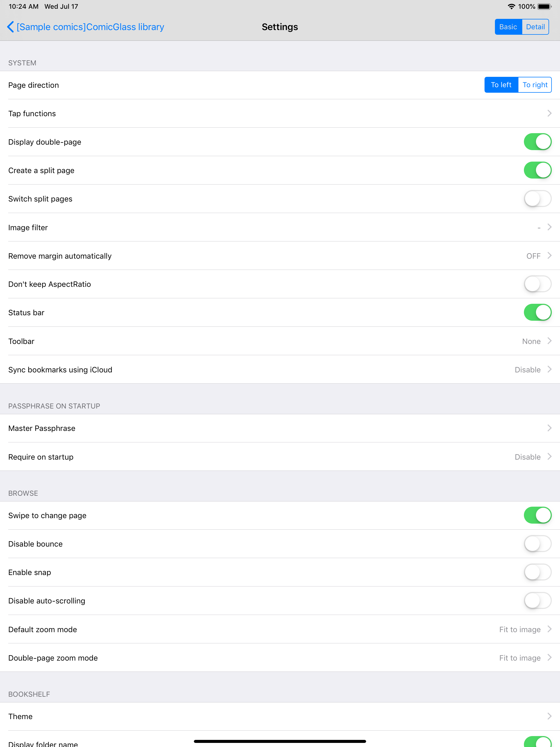Open Tap functions via its chevron
Viewport: 560px width, 747px height.
tap(549, 113)
